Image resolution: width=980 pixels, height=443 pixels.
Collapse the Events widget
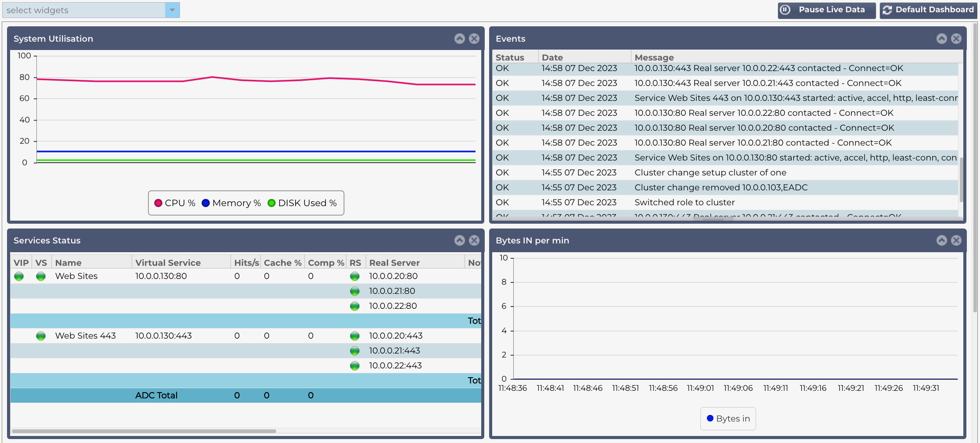click(941, 39)
